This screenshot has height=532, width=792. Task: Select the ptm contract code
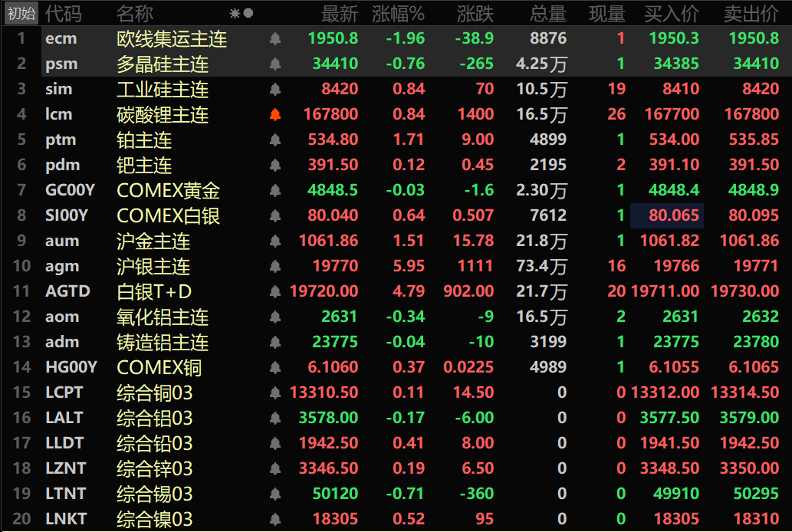click(x=61, y=140)
